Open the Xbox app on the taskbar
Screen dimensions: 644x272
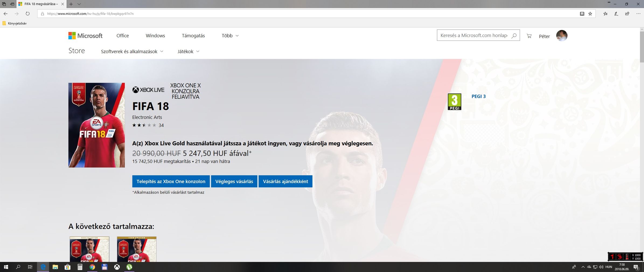(x=117, y=267)
